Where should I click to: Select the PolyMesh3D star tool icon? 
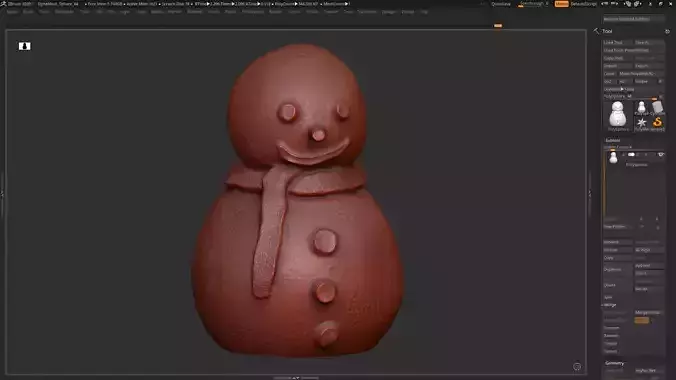coord(642,124)
